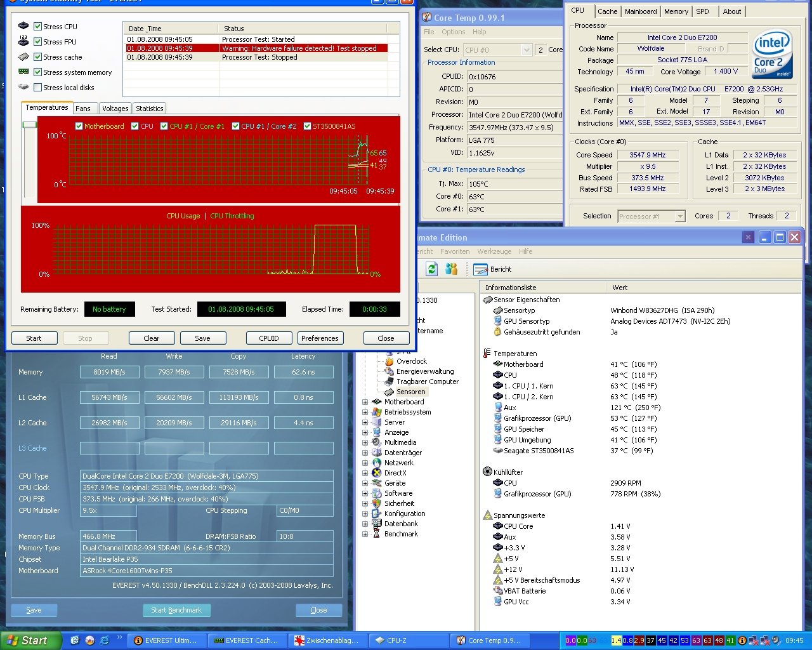This screenshot has width=812, height=650.
Task: Open Cache tab in CPU-Z
Action: click(607, 11)
